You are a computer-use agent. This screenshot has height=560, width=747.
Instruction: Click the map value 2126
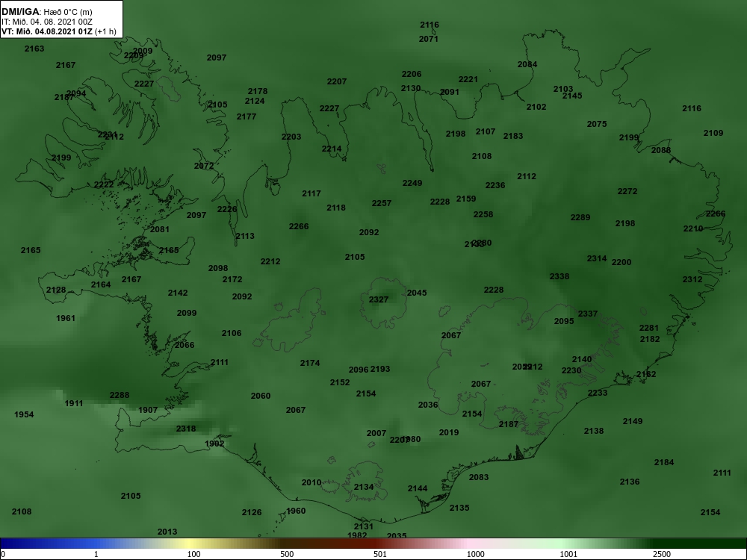252,512
